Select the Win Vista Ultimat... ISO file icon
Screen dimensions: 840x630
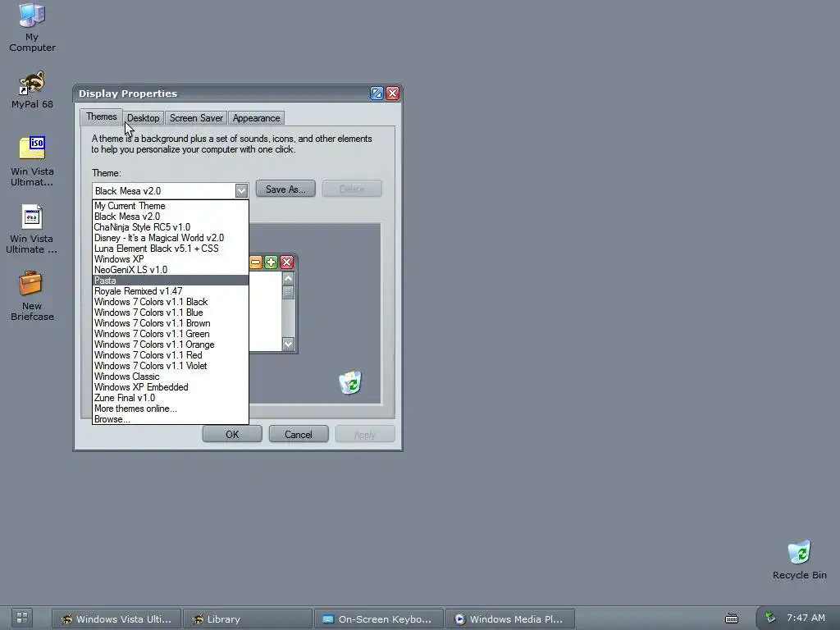(32, 161)
